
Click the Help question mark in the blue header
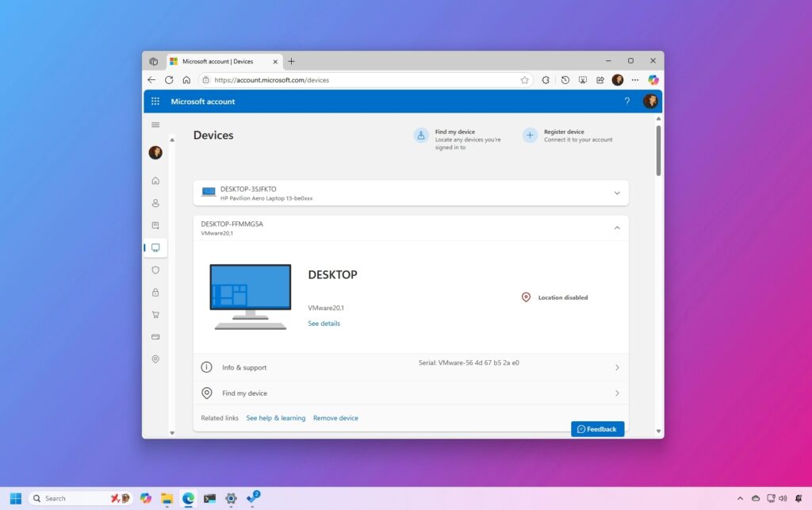[627, 102]
